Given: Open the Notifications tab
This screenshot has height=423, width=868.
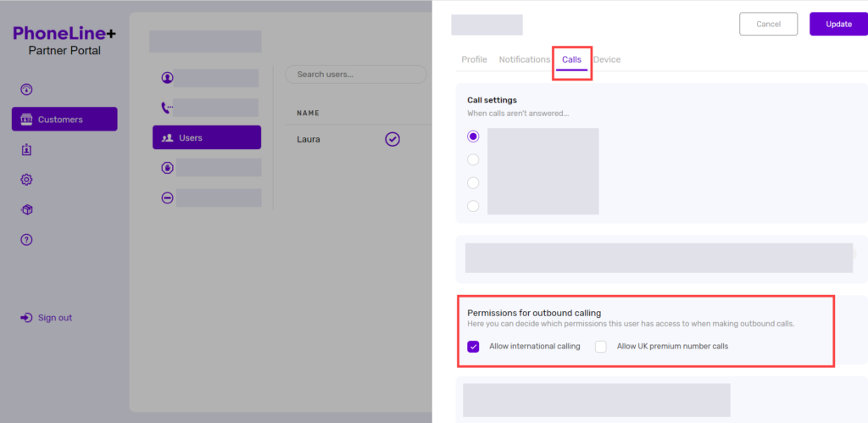Looking at the screenshot, I should pos(524,59).
